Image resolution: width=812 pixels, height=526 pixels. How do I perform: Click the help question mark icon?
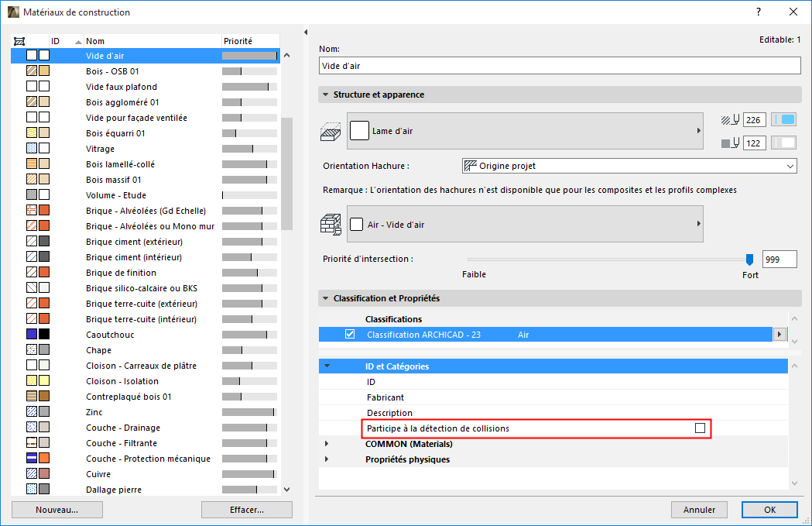pos(757,12)
